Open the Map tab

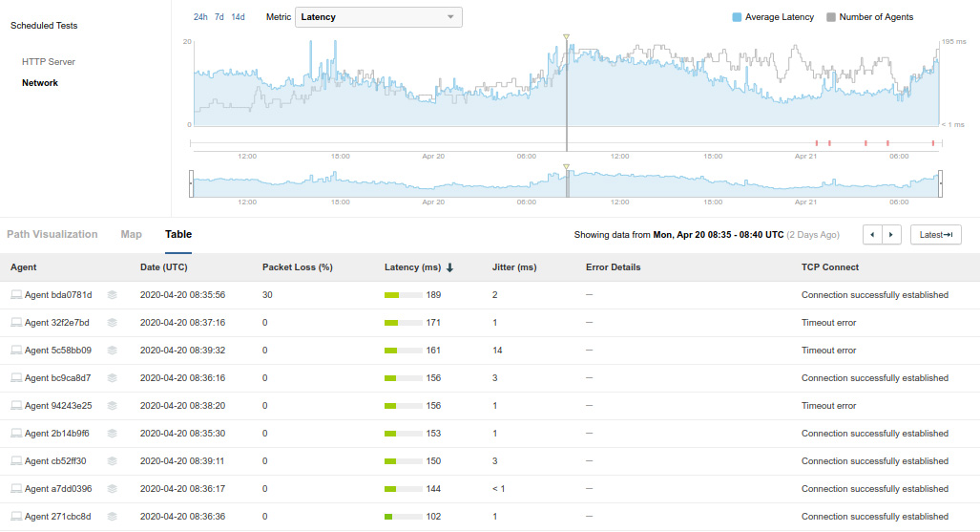pyautogui.click(x=131, y=234)
